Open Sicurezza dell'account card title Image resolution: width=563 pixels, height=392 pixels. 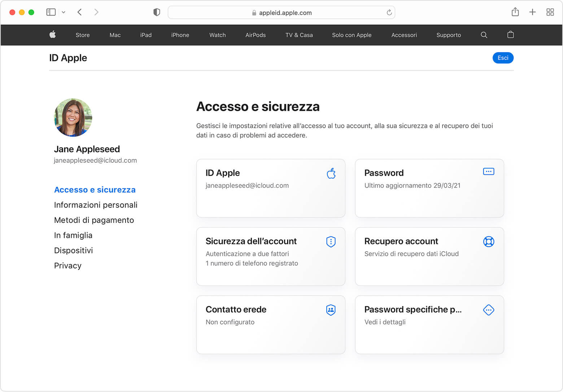coord(251,241)
